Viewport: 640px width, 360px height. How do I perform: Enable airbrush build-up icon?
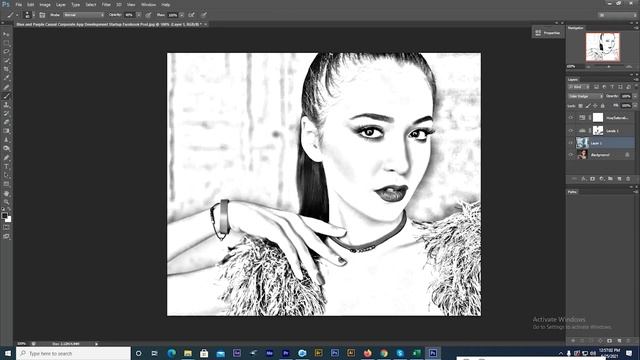pyautogui.click(x=191, y=15)
